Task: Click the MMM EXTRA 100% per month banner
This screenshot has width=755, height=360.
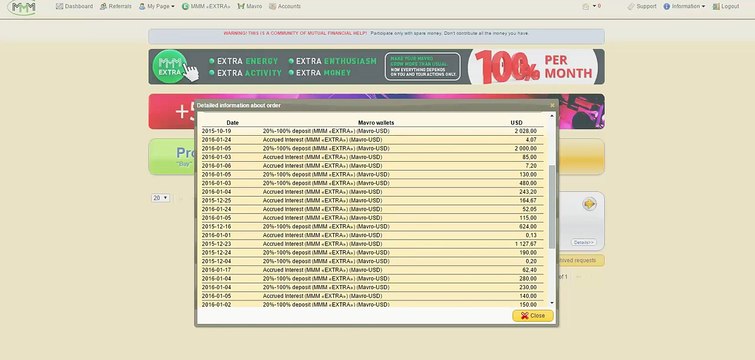Action: [376, 66]
